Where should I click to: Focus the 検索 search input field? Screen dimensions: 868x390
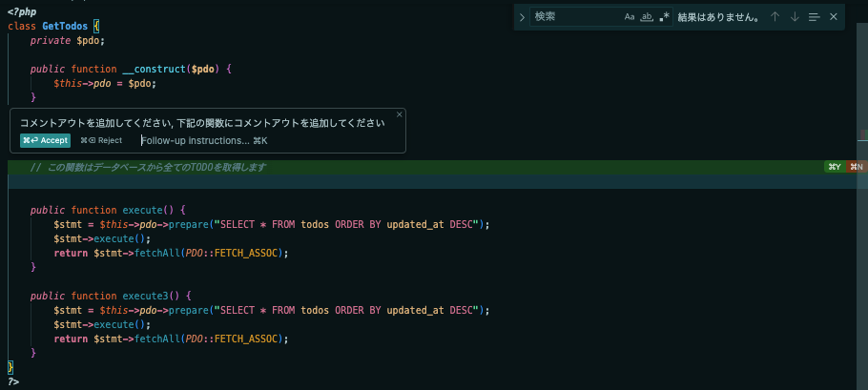[576, 17]
